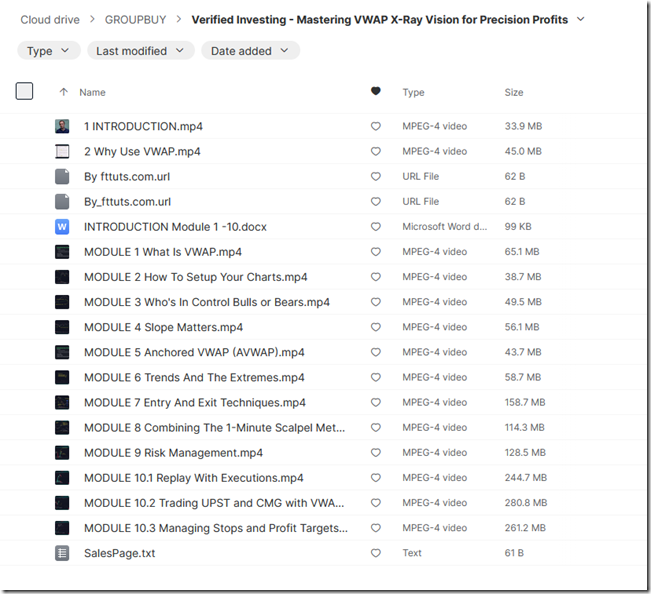Click the 158.7 MB size value

point(525,402)
